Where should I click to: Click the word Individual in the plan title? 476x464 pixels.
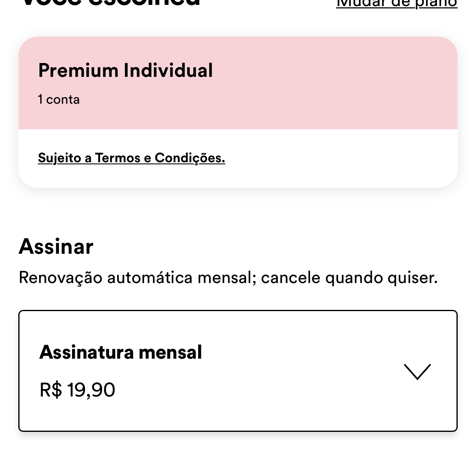tap(168, 70)
